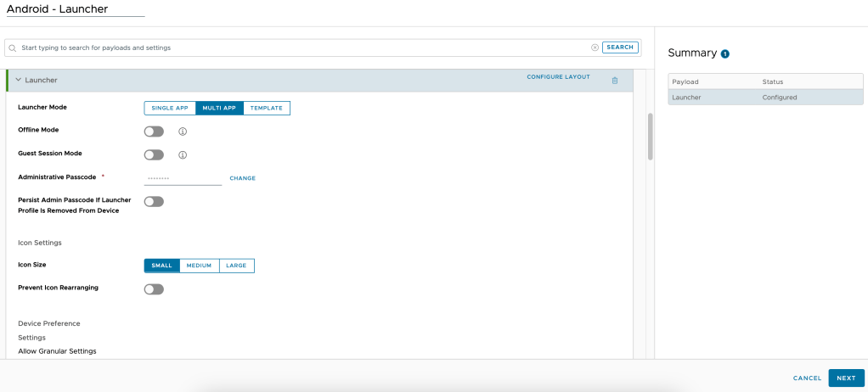Enable the Offline Mode toggle
868x392 pixels.
click(154, 132)
